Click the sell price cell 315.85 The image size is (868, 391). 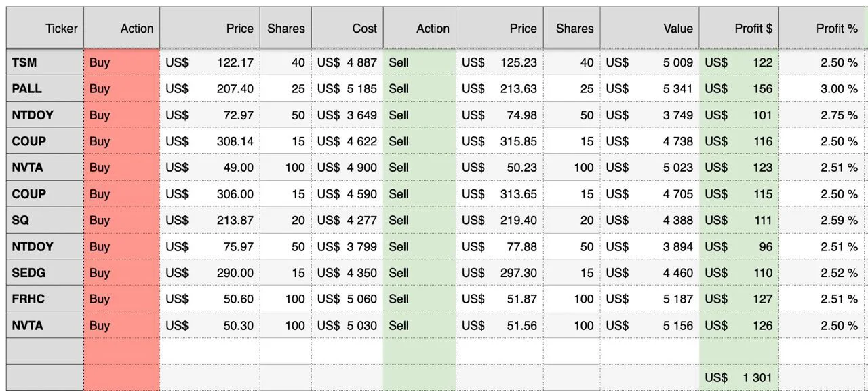[499, 141]
